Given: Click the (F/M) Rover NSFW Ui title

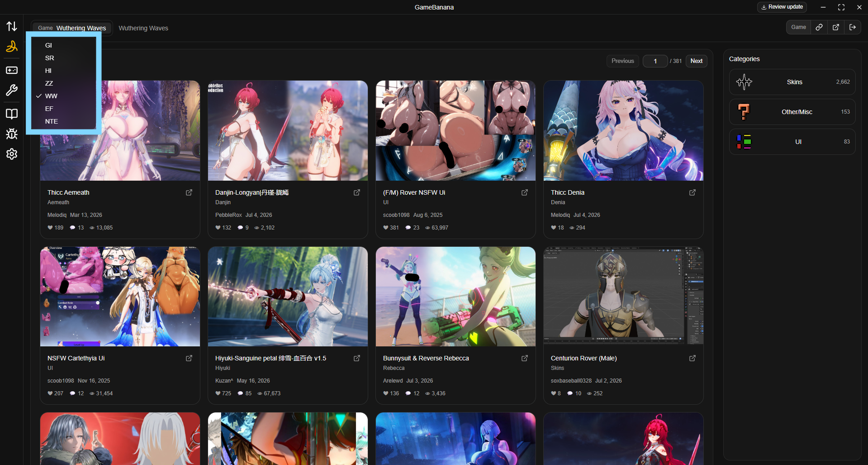Looking at the screenshot, I should (x=414, y=192).
